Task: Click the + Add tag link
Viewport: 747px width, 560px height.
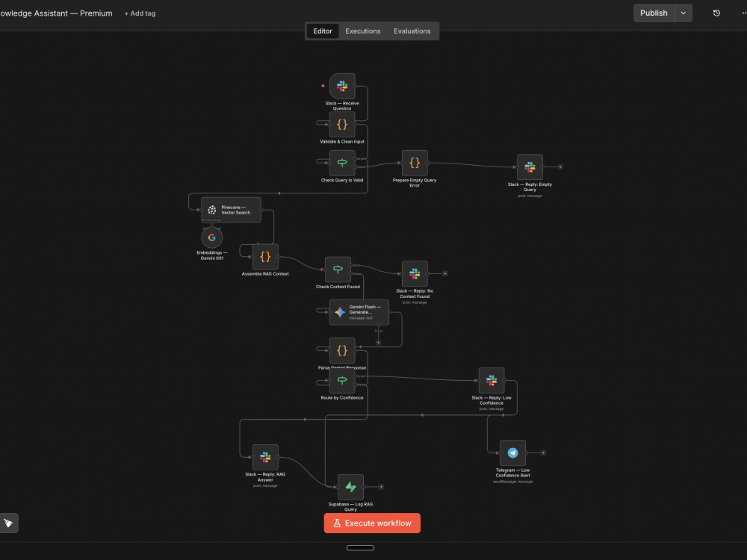Action: 140,13
